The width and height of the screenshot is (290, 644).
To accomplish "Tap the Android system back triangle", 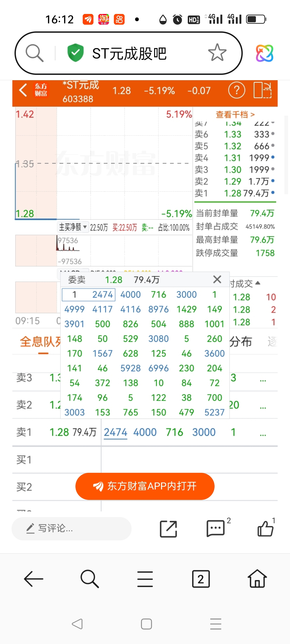I will click(x=77, y=624).
